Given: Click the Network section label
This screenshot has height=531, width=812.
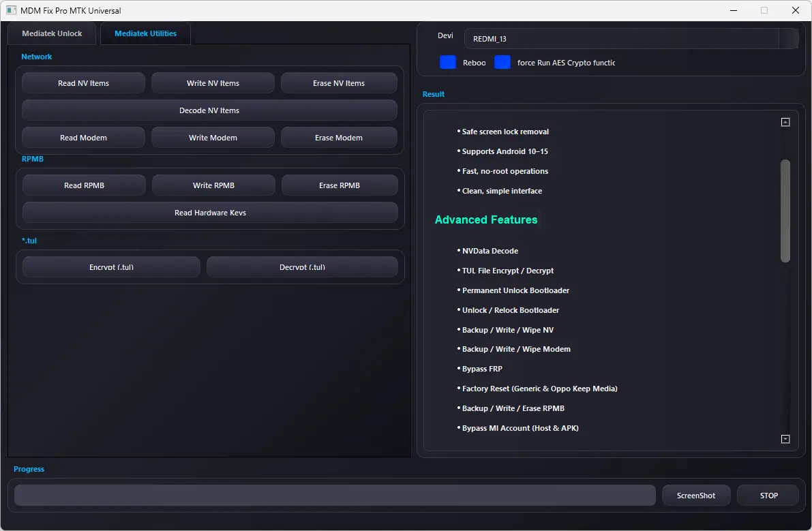Looking at the screenshot, I should pos(36,57).
